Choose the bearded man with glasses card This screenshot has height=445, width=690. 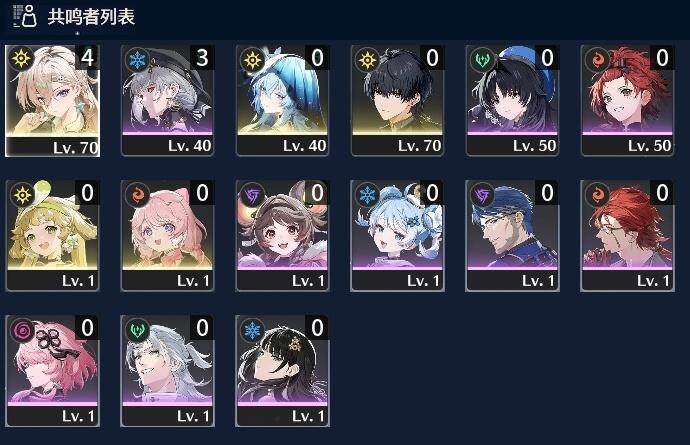[512, 235]
